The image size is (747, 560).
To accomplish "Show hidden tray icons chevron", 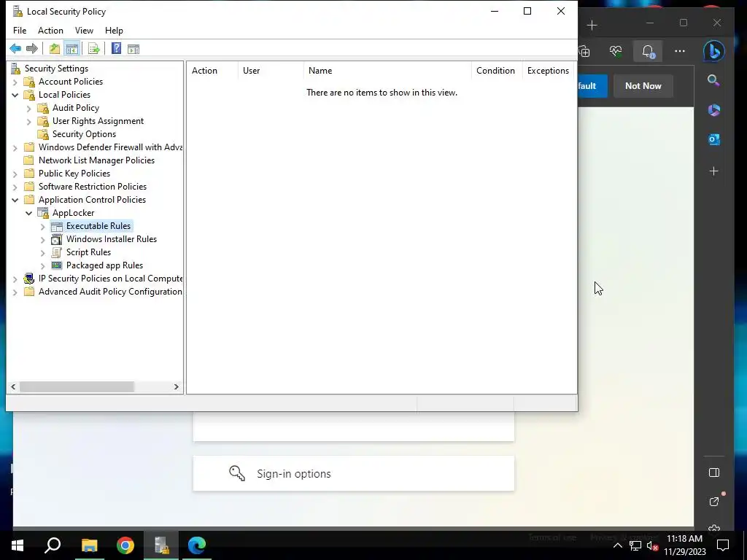I will pyautogui.click(x=618, y=545).
